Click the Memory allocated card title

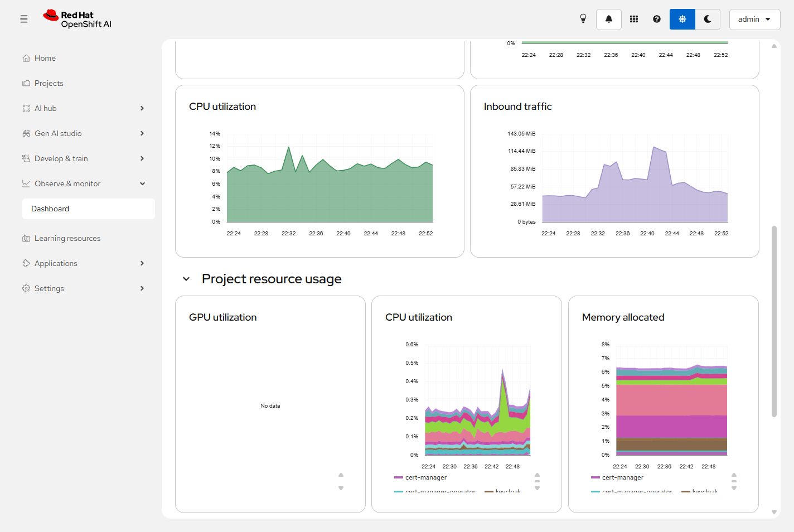pyautogui.click(x=623, y=317)
